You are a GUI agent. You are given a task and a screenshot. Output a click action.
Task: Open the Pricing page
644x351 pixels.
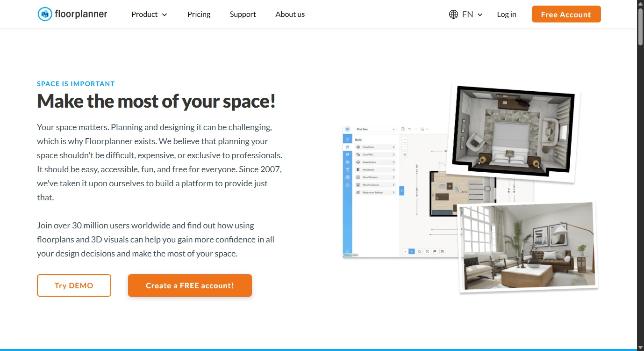(199, 15)
